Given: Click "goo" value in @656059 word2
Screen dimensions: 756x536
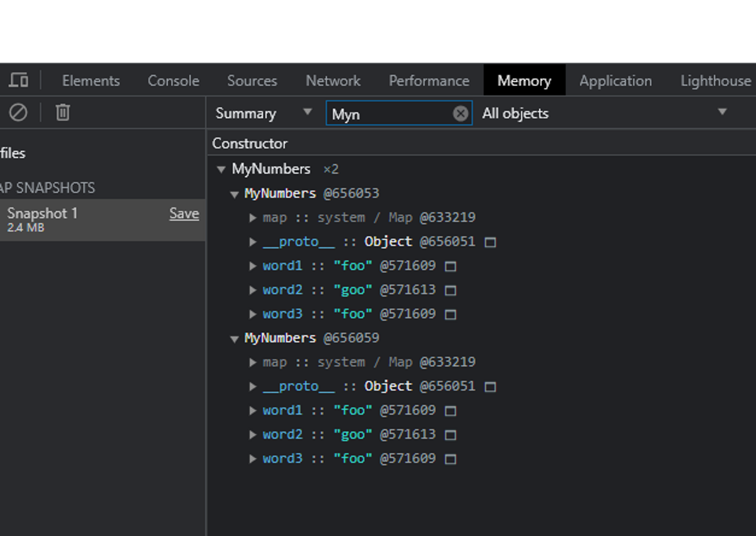Looking at the screenshot, I should tap(353, 435).
